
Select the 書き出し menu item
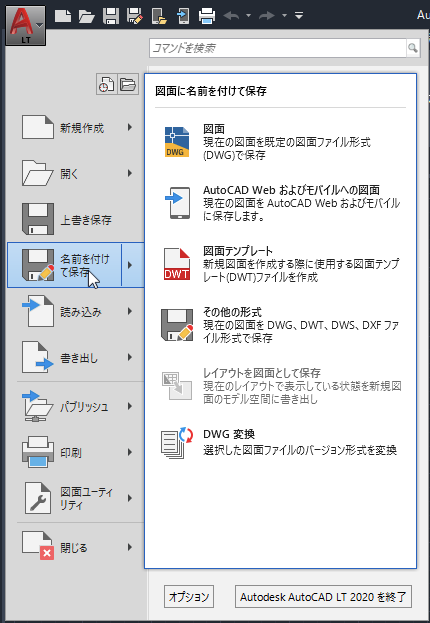76,358
